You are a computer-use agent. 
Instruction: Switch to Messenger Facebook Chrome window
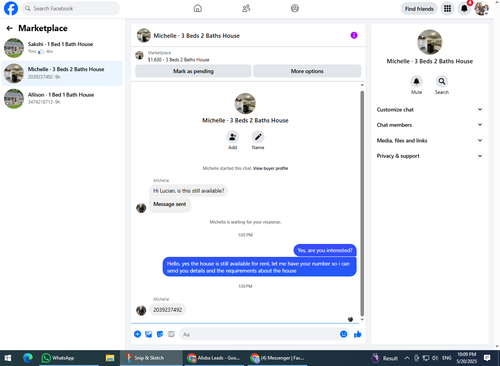point(277,358)
